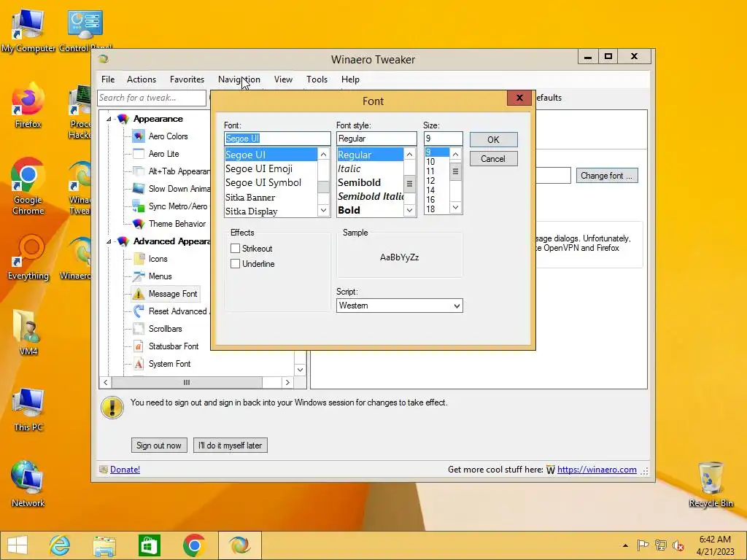The image size is (747, 560).
Task: Open the Tools menu
Action: pyautogui.click(x=317, y=79)
